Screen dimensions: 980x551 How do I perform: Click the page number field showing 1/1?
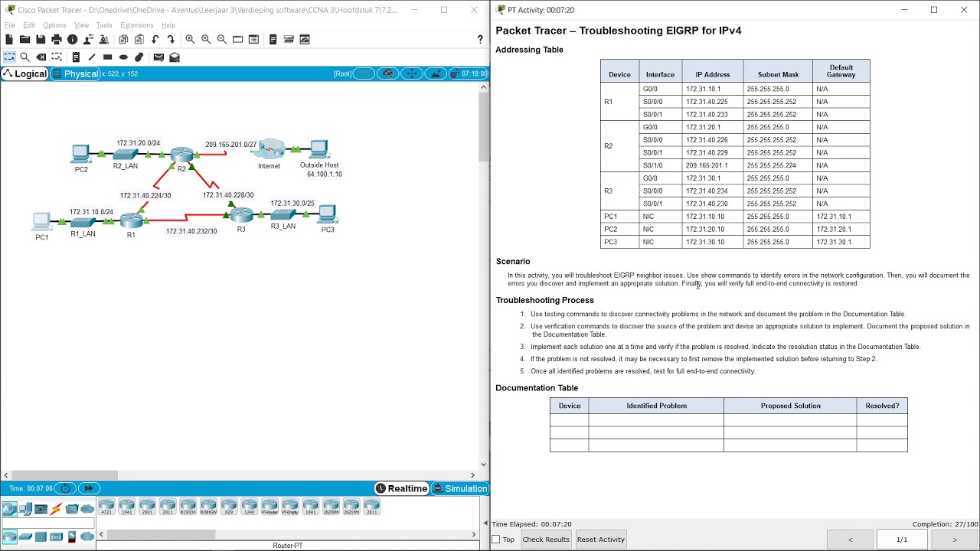(902, 540)
